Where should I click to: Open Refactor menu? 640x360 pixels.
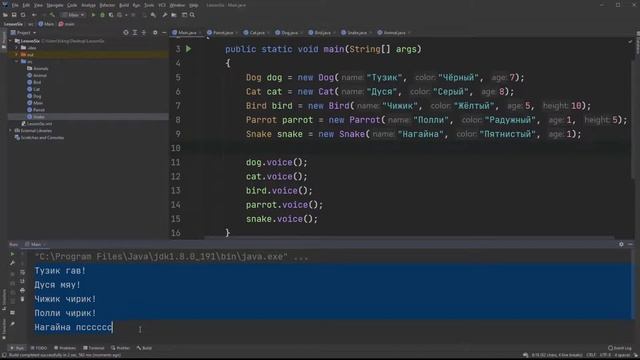point(107,5)
